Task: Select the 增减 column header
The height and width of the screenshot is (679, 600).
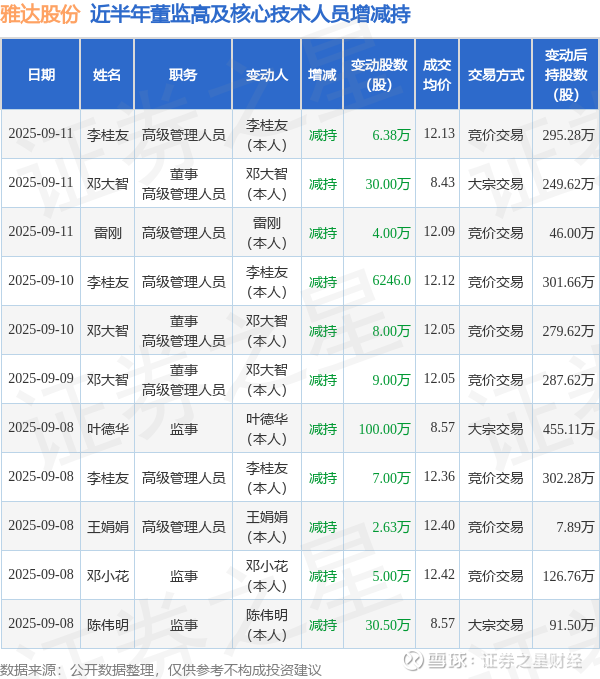Action: click(322, 74)
